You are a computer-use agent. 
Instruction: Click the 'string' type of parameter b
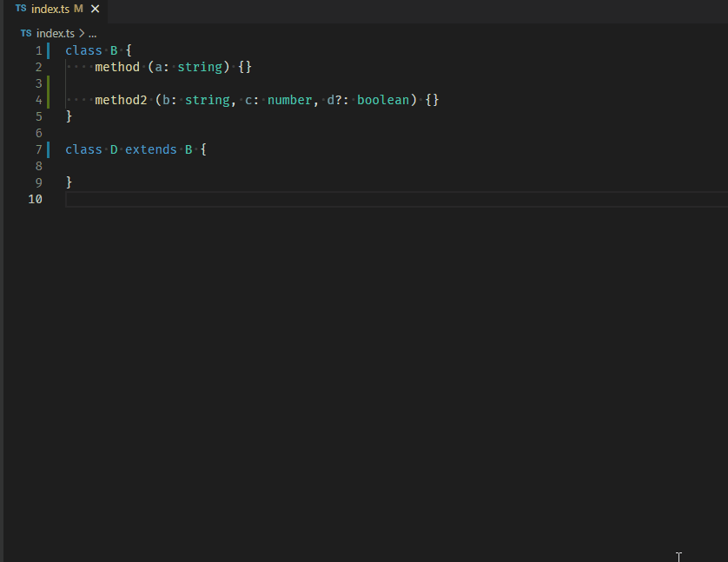click(208, 100)
